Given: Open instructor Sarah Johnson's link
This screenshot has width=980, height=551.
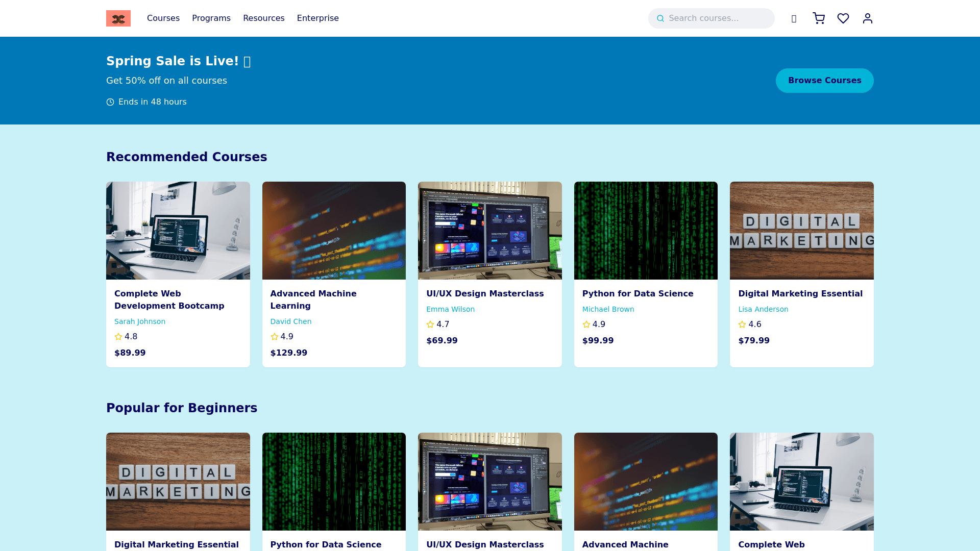Looking at the screenshot, I should (x=140, y=321).
